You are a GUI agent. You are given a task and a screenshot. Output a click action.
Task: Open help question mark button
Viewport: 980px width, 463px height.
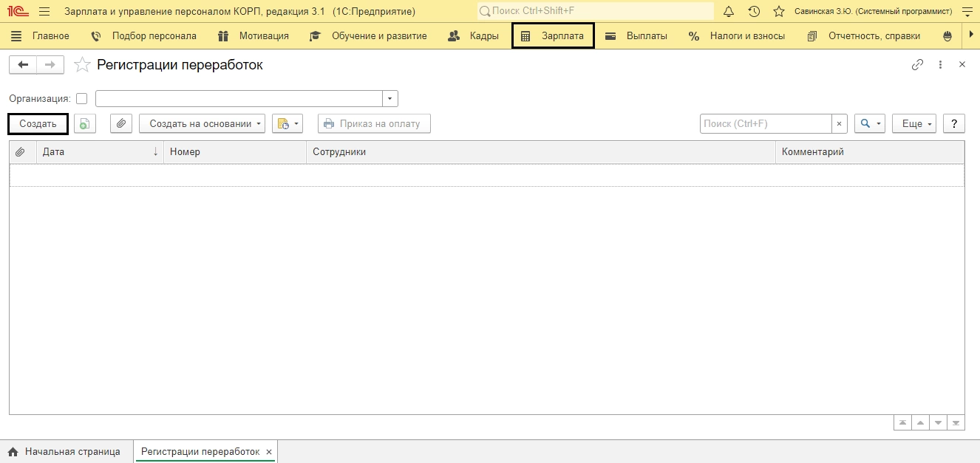click(954, 124)
